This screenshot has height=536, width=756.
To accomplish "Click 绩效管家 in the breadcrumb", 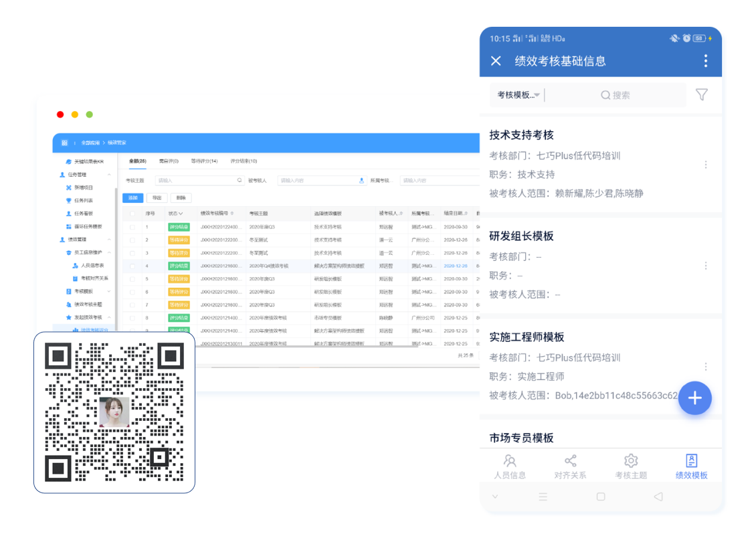I will click(116, 143).
